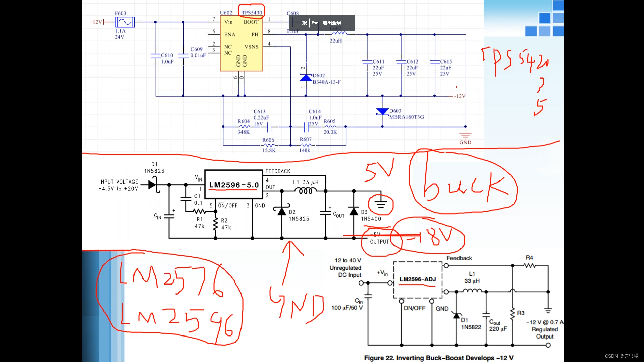Click the +12V input label
Image resolution: width=644 pixels, height=362 pixels.
pyautogui.click(x=96, y=22)
